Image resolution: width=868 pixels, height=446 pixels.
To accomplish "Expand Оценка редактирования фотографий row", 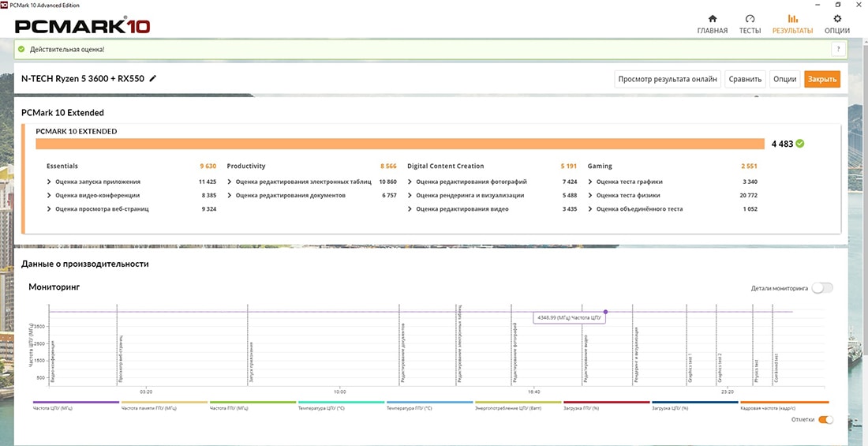I will click(x=411, y=182).
